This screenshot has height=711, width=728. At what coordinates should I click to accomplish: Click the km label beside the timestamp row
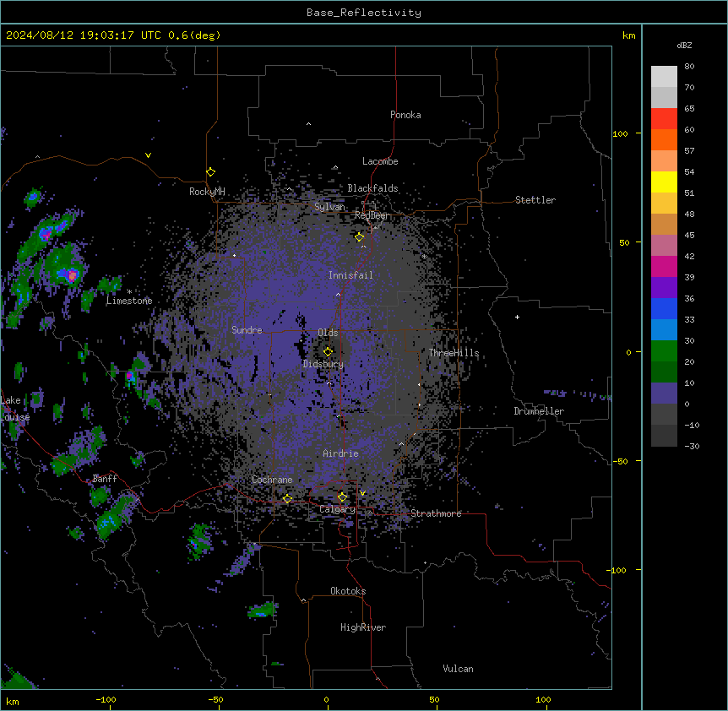(629, 35)
